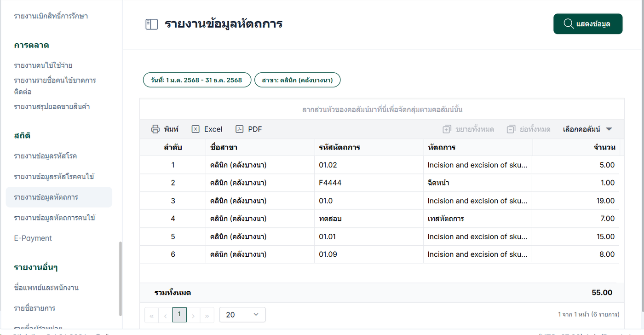The height and width of the screenshot is (335, 644).
Task: Click procedure code 01.0 cell
Action: click(369, 201)
